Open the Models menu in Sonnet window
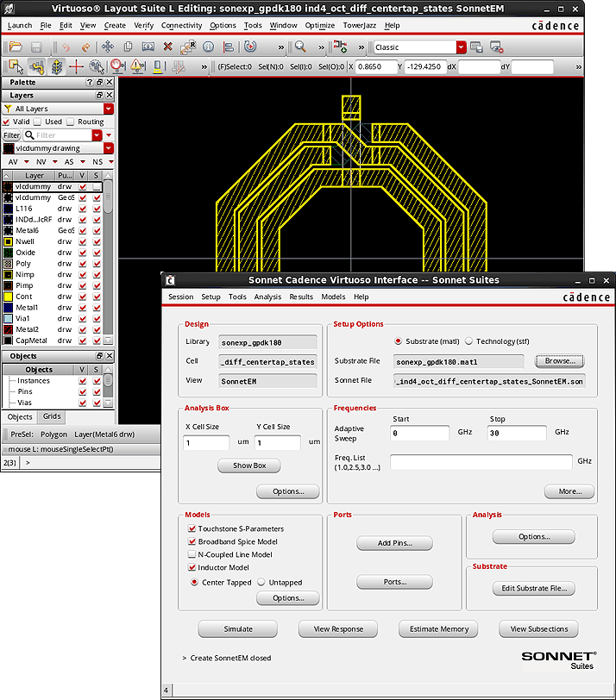Screen dimensions: 616x700 (333, 297)
